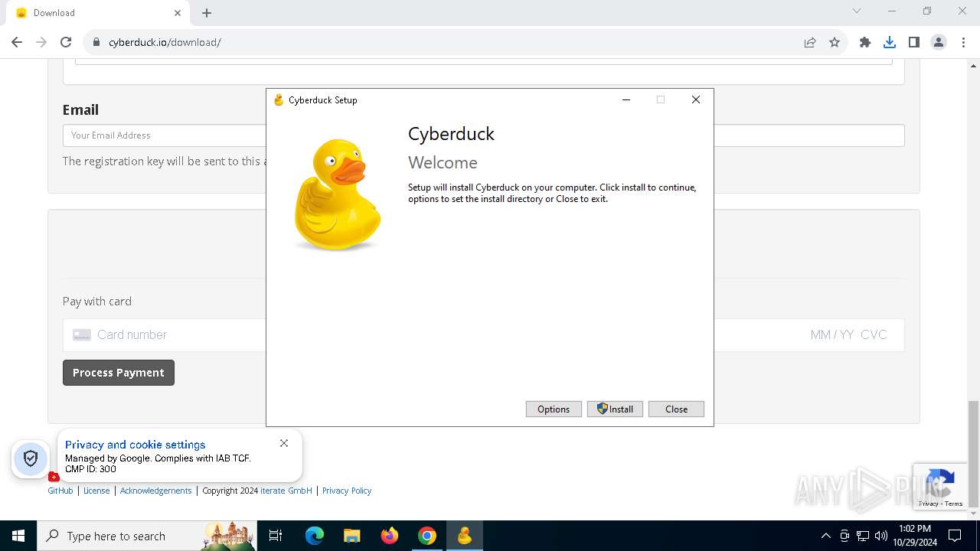980x551 pixels.
Task: Minimize the Cyberduck Setup window
Action: (626, 99)
